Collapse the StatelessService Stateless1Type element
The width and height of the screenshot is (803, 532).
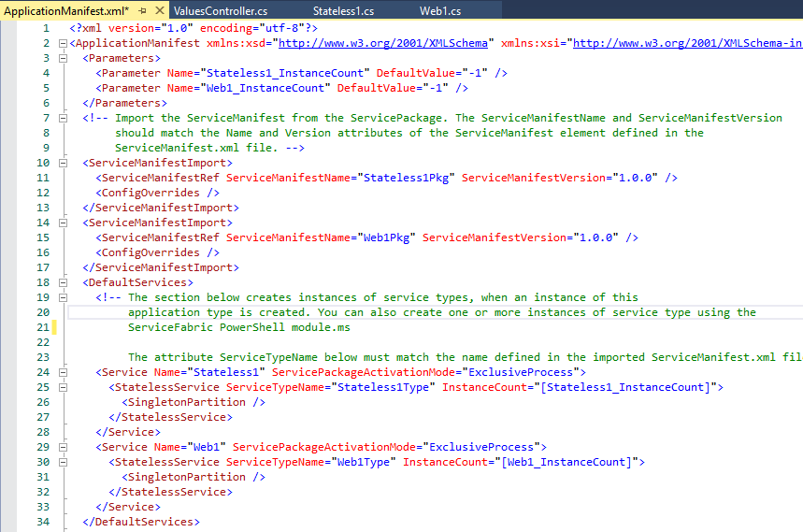63,388
